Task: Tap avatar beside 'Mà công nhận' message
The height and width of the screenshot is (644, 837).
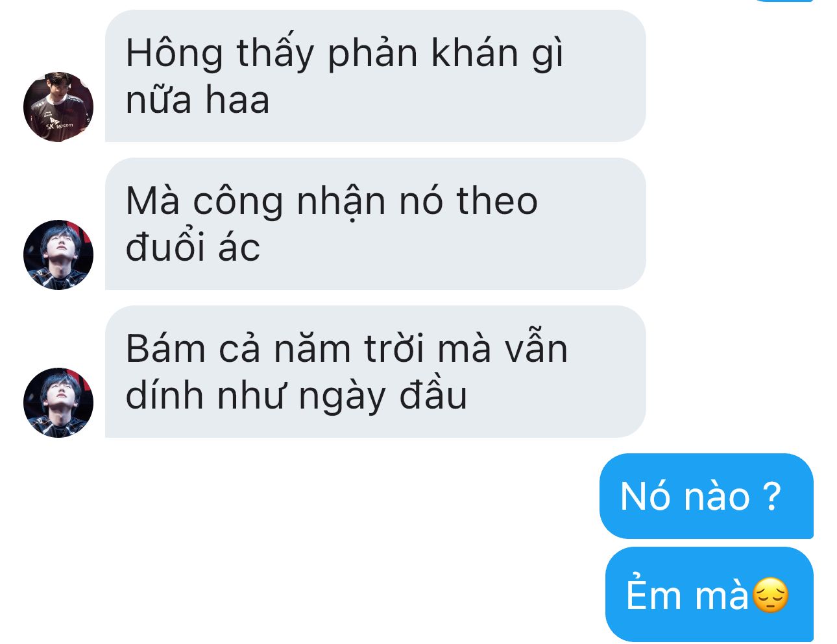Action: click(58, 255)
